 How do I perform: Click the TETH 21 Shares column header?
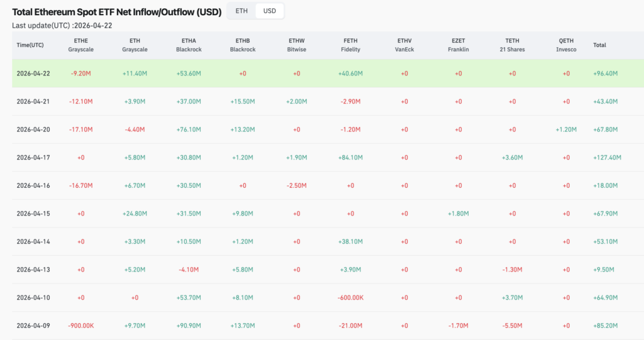click(512, 45)
